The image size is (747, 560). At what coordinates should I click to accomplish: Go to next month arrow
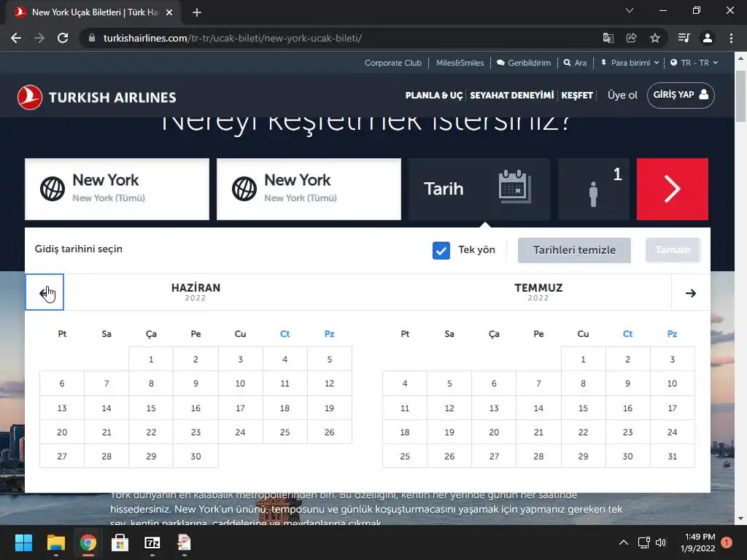(691, 293)
